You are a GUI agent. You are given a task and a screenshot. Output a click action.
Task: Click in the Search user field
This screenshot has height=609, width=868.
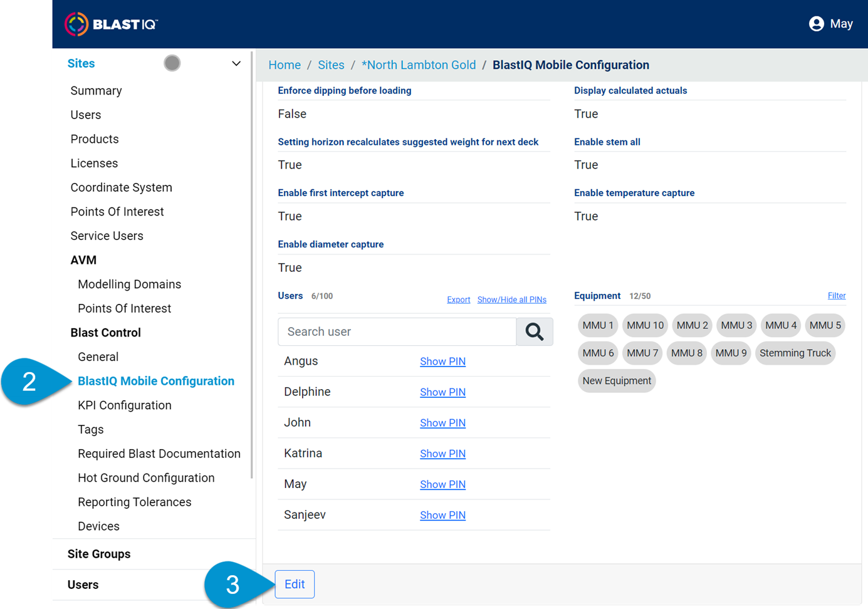coord(397,331)
